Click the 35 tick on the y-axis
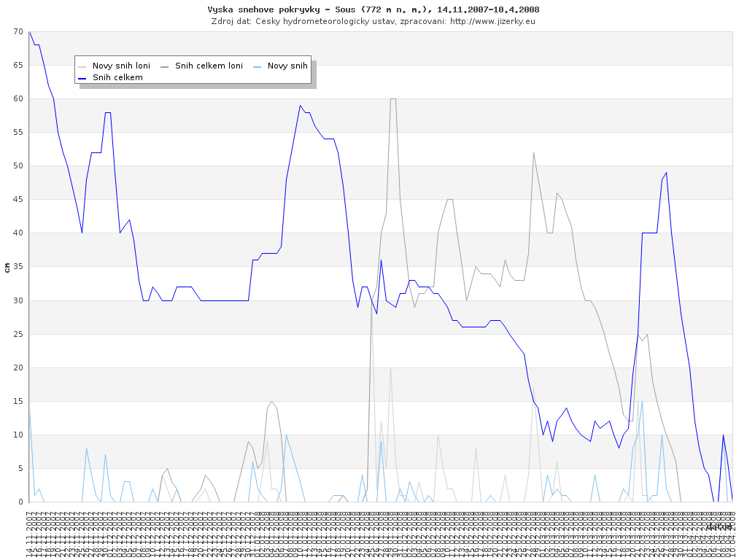The height and width of the screenshot is (560, 747). tap(18, 267)
